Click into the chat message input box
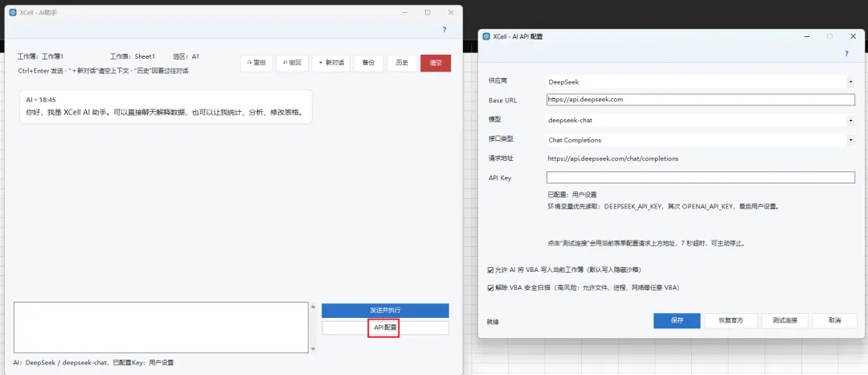The image size is (868, 375). tap(161, 328)
